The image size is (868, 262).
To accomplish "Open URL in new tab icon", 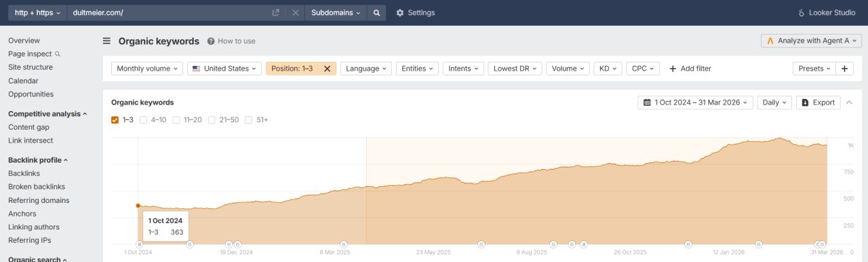I will coord(275,12).
